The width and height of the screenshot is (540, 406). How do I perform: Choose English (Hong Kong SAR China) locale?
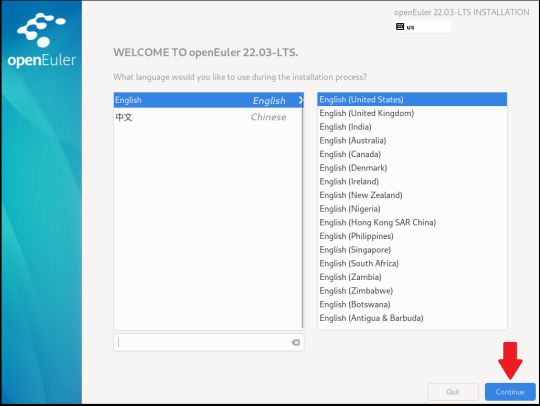click(x=412, y=222)
